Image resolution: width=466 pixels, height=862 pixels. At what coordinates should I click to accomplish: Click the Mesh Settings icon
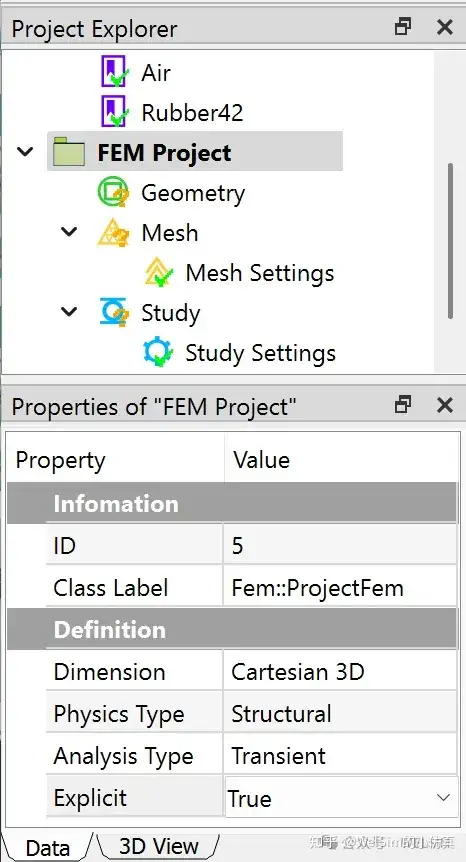(158, 272)
